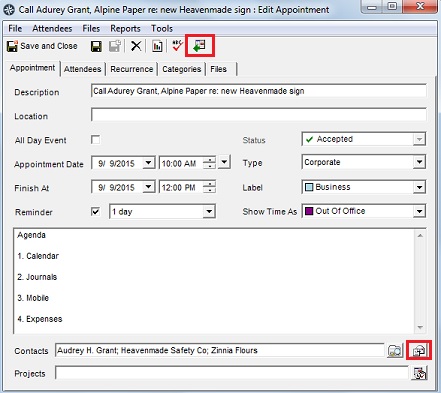
Task: Click the floppy disk Save icon
Action: 96,46
